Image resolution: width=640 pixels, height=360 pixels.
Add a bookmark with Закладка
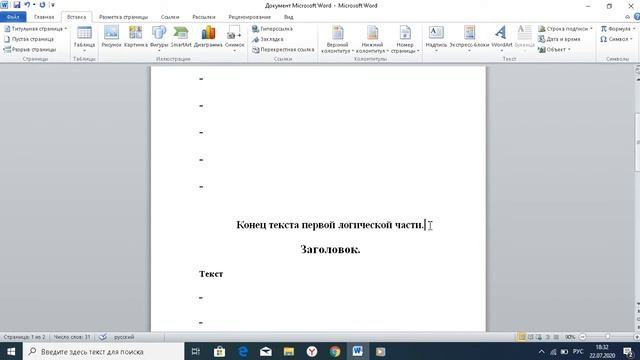(x=268, y=39)
